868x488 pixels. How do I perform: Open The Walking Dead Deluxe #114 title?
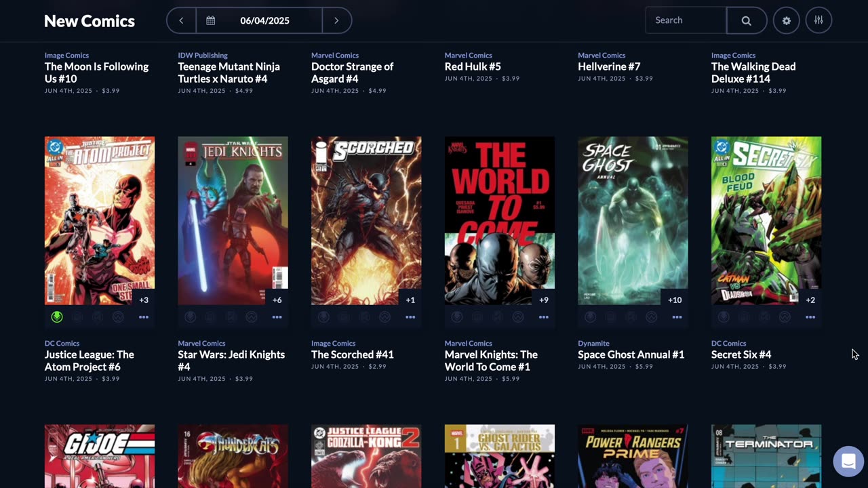click(x=753, y=73)
